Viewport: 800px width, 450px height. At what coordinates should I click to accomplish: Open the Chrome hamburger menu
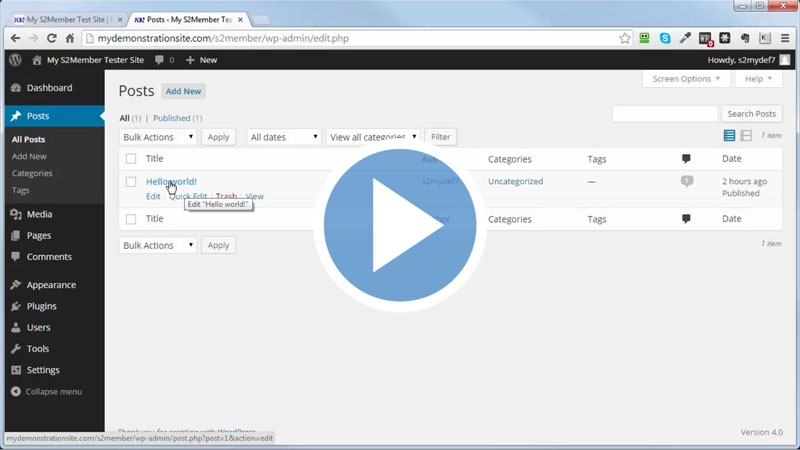(x=785, y=38)
